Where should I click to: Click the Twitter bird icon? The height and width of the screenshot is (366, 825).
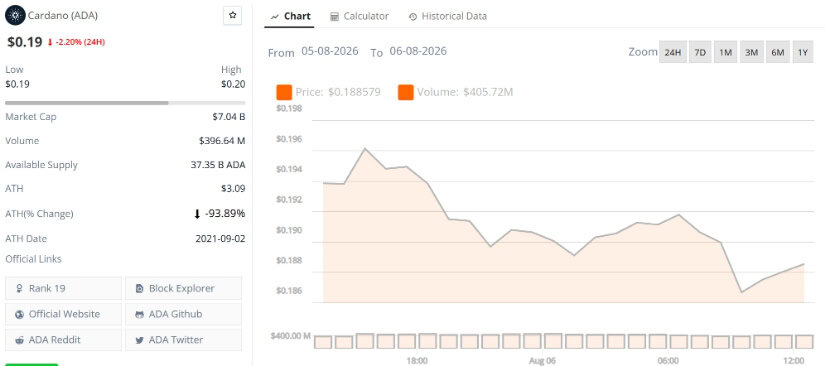[139, 340]
